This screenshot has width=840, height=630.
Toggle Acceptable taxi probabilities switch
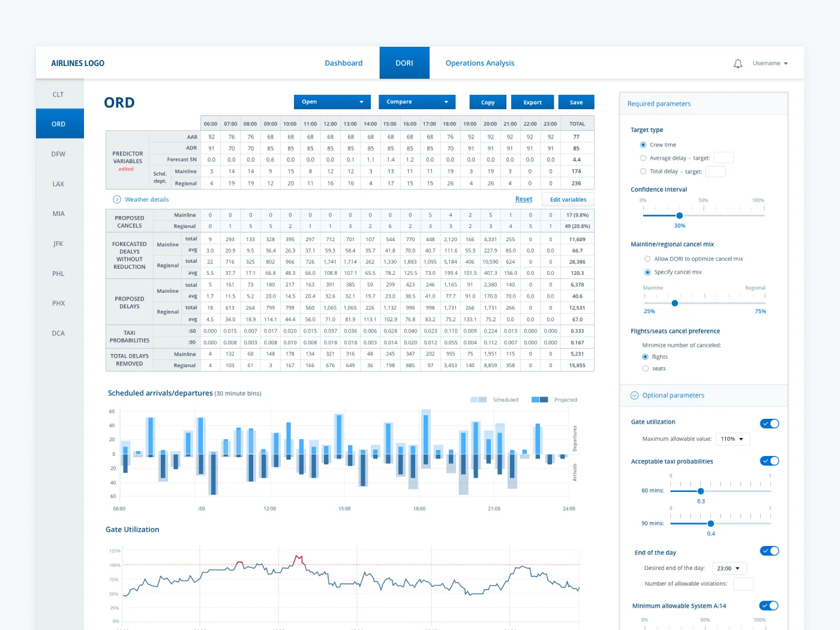769,461
